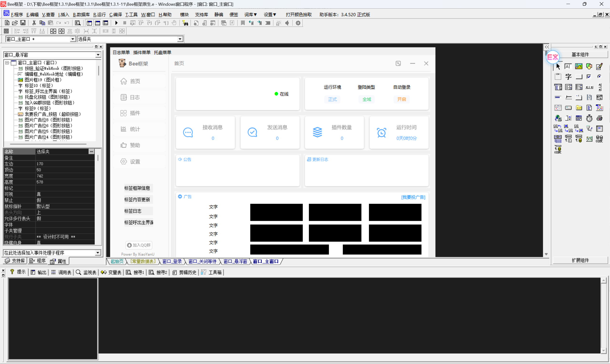This screenshot has height=364, width=610.
Task: Select 图片框19 in component tree
Action: (x=43, y=80)
